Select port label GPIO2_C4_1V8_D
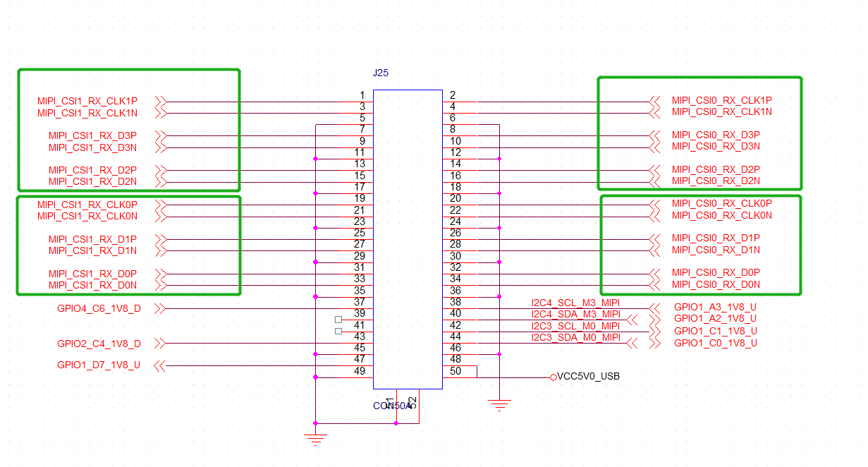Image resolution: width=868 pixels, height=467 pixels. 99,344
